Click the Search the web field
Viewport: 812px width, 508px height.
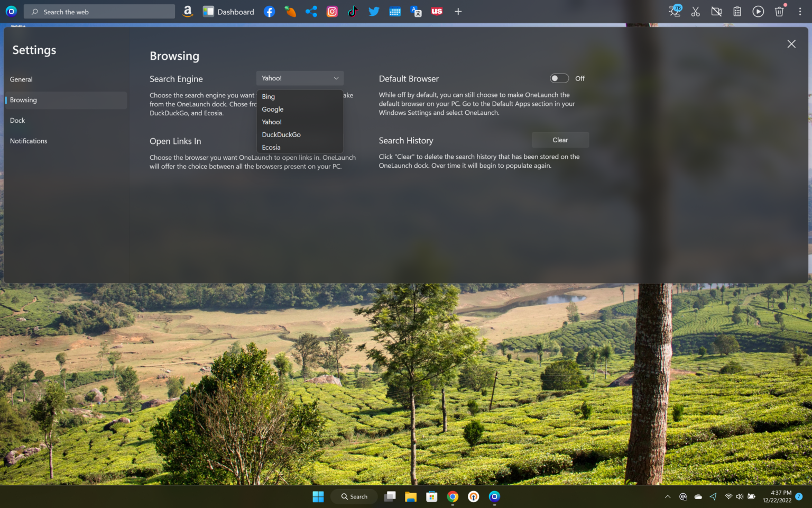point(98,11)
